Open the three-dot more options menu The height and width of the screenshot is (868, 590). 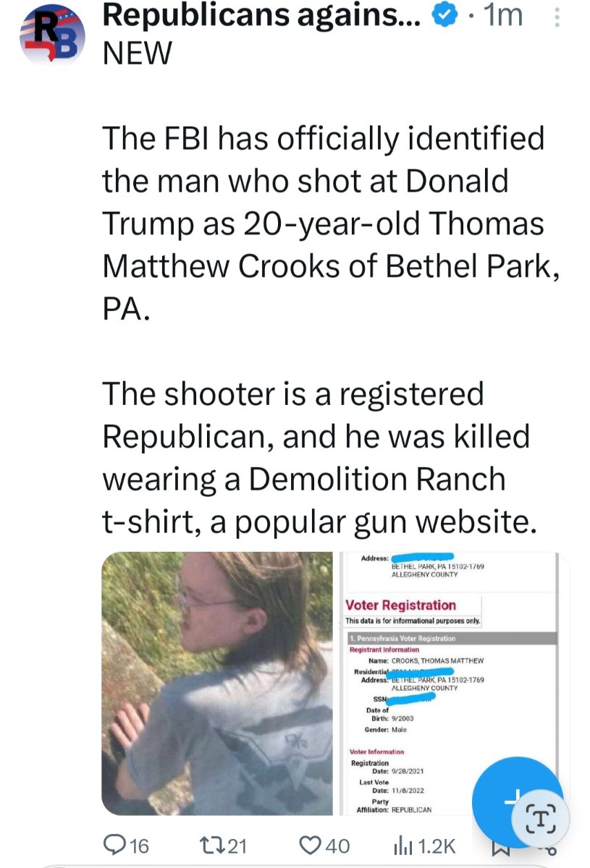(x=556, y=17)
